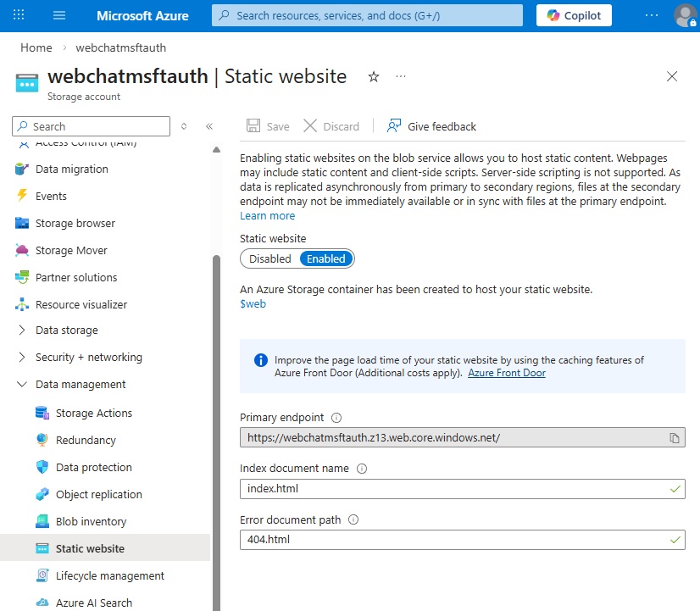Click the info icon beside Primary endpoint
This screenshot has height=611, width=700.
pos(336,418)
